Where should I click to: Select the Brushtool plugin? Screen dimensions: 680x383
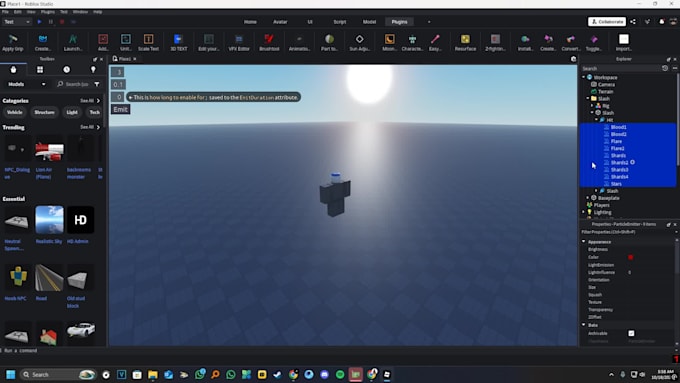[269, 39]
